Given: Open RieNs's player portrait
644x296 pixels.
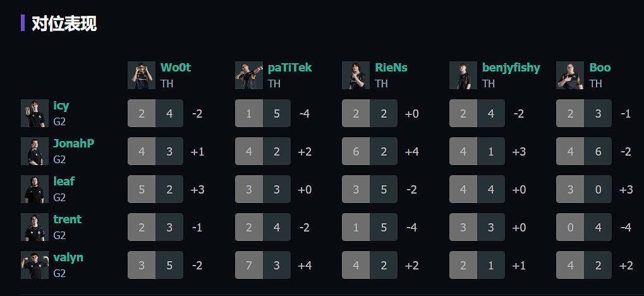Looking at the screenshot, I should (356, 75).
